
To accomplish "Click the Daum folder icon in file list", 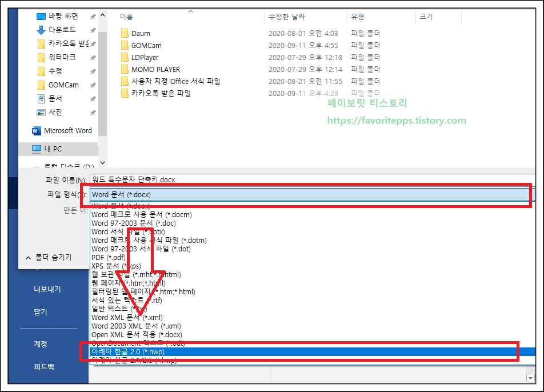I will click(x=125, y=33).
